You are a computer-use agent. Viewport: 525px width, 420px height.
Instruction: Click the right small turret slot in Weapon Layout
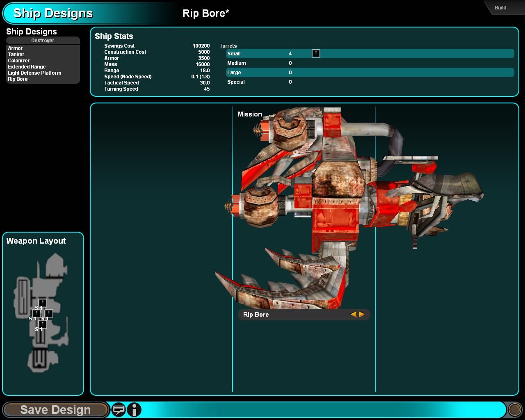48,314
